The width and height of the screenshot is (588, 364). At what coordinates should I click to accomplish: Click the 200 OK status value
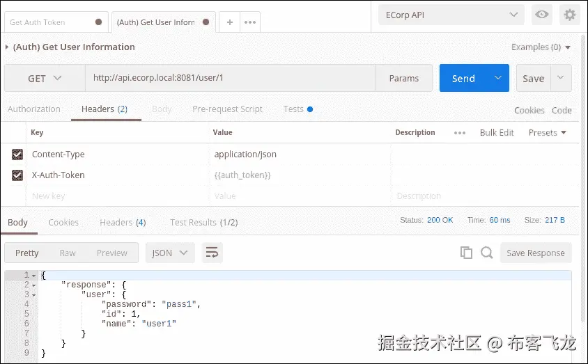tap(440, 220)
